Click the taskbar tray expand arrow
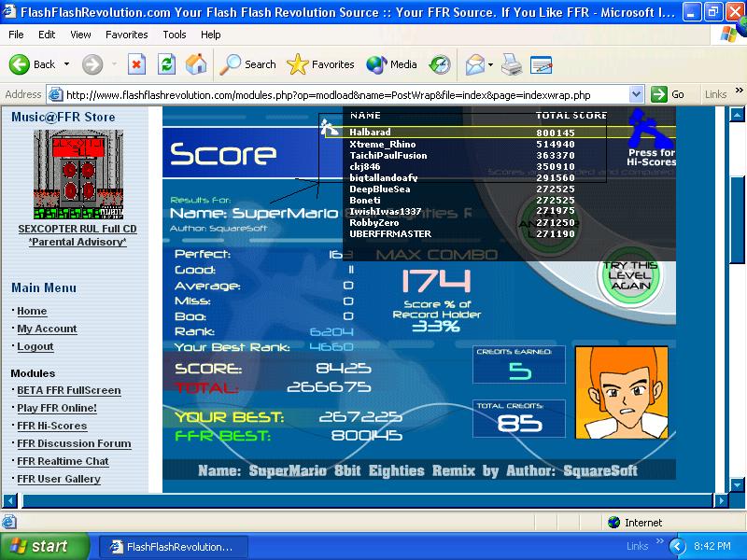The image size is (747, 560). pos(678,546)
